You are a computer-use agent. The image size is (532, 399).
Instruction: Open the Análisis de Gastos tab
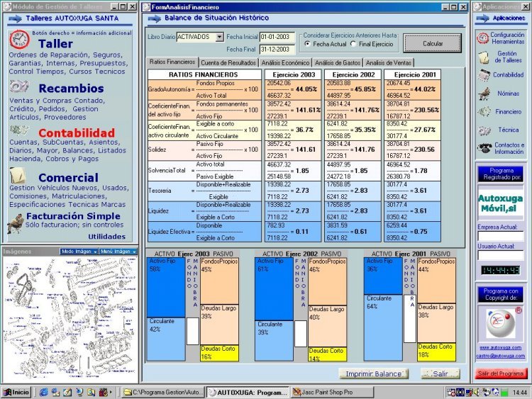[337, 62]
